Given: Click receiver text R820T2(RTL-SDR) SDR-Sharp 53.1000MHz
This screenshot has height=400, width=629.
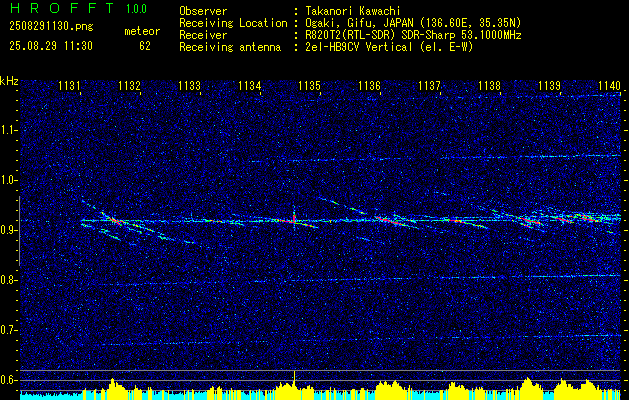Looking at the screenshot, I should point(413,35).
